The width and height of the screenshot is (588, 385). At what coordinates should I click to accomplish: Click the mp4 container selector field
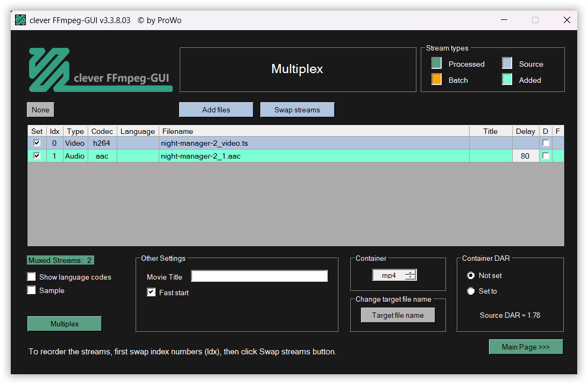tap(389, 275)
